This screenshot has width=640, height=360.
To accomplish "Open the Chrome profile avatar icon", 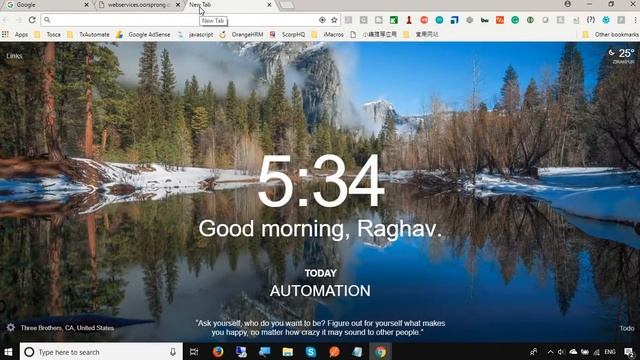I will click(x=567, y=4).
